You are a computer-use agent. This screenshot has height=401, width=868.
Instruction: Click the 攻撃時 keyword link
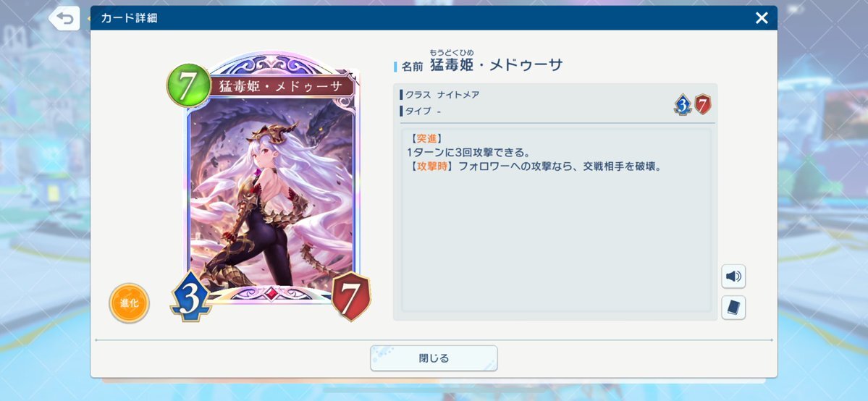[x=431, y=166]
